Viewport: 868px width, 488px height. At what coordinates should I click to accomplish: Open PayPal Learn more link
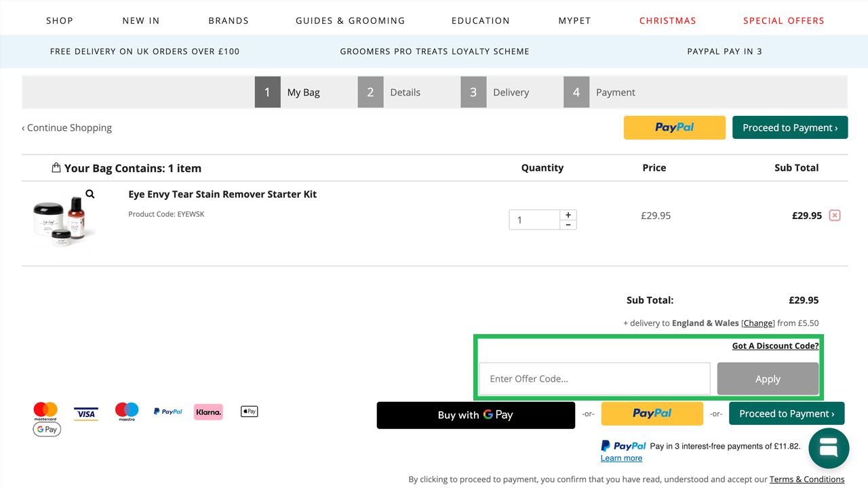(621, 458)
